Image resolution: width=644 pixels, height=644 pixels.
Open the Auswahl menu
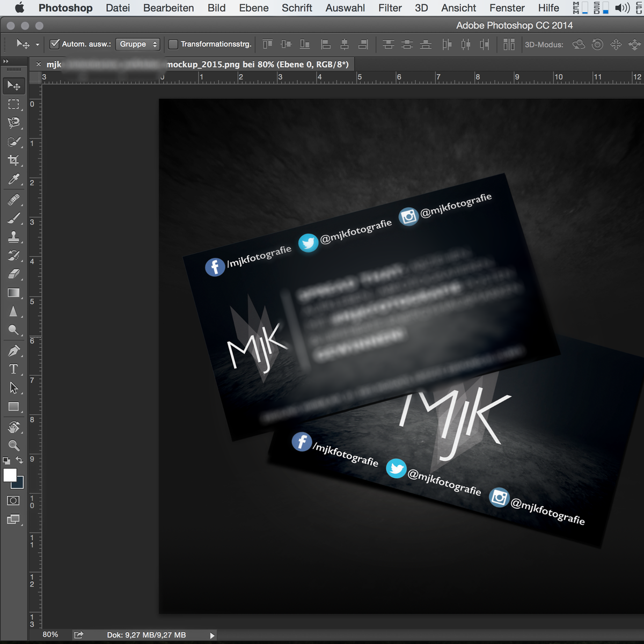(345, 8)
